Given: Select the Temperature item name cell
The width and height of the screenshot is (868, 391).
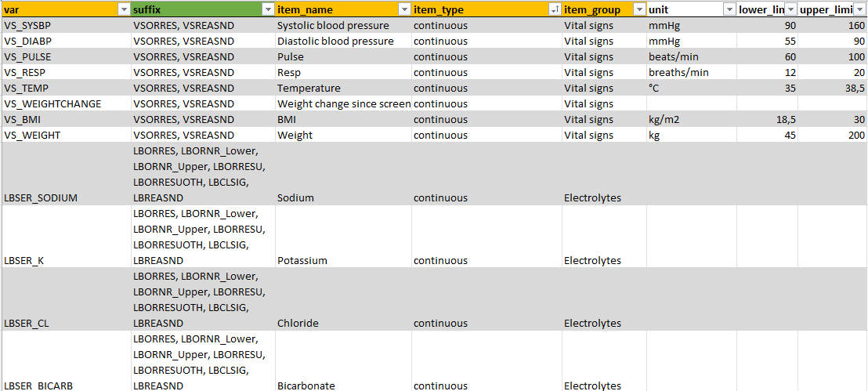Looking at the screenshot, I should [x=343, y=88].
